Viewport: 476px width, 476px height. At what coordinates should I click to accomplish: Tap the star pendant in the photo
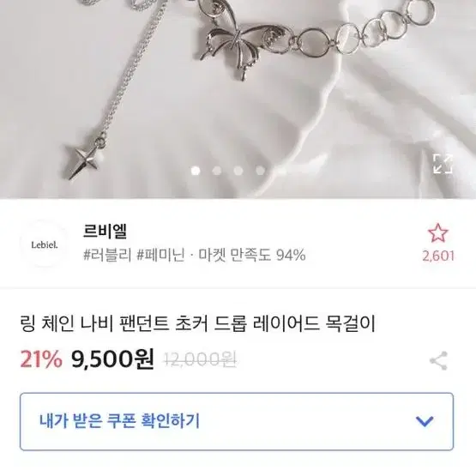83,160
